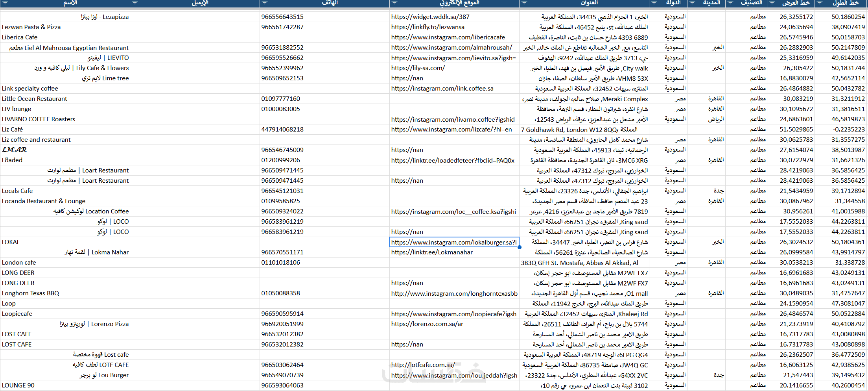Select phone number 447914068218
868x391 pixels.
point(324,130)
